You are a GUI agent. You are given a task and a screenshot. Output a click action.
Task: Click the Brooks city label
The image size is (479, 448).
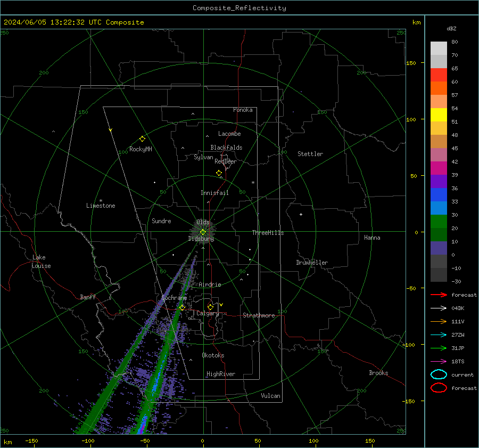point(378,373)
